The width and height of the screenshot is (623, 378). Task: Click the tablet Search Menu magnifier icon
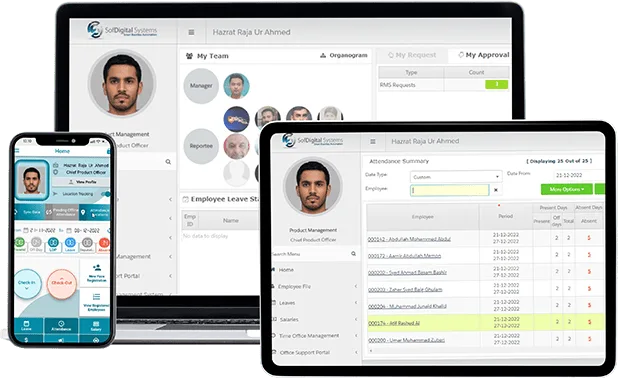click(353, 254)
